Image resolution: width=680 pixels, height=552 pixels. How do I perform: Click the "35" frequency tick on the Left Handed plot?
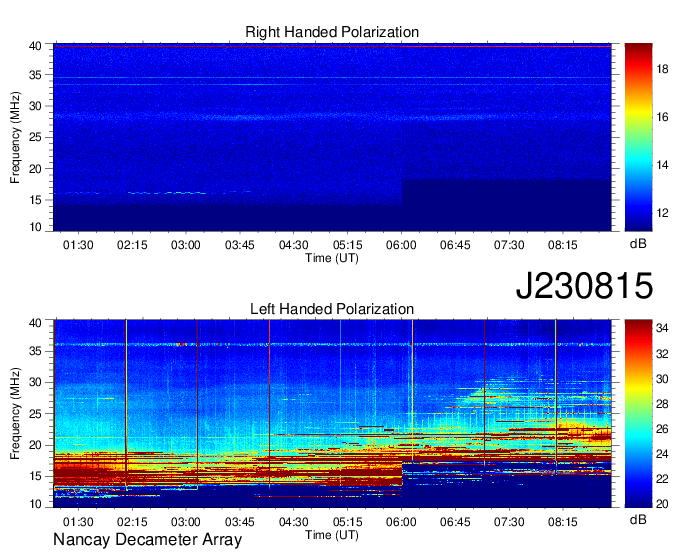click(35, 351)
